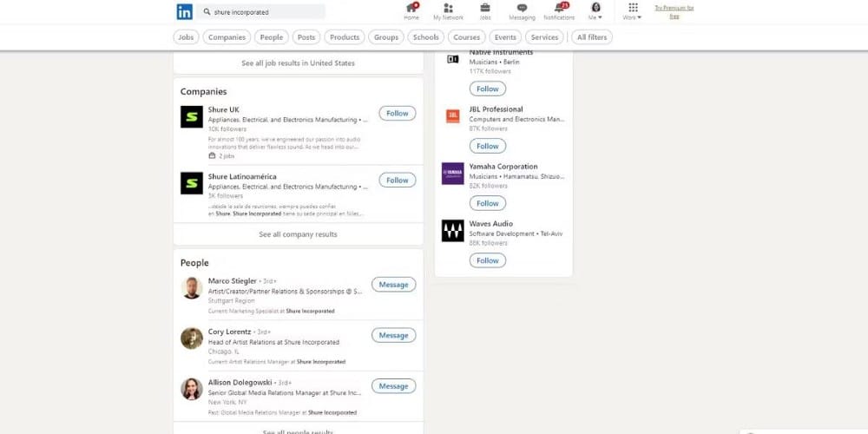Select the Stuttgart Region text
Screen dimensions: 868x434
tap(232, 301)
